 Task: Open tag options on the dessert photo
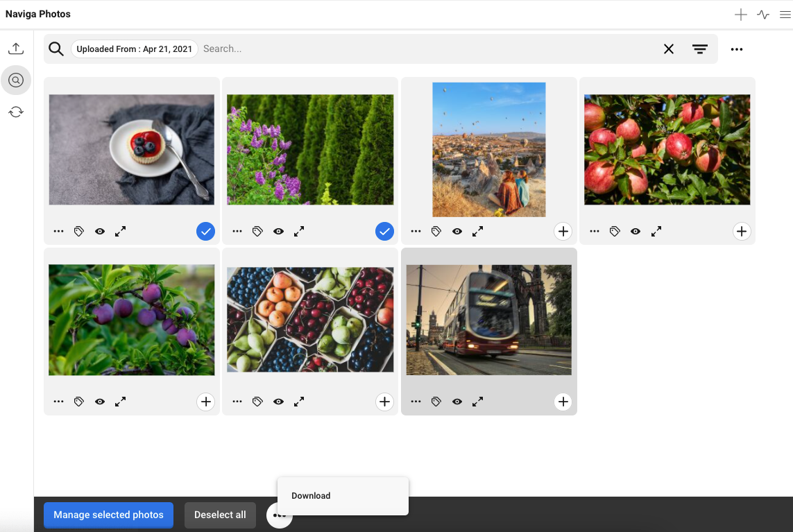(79, 232)
